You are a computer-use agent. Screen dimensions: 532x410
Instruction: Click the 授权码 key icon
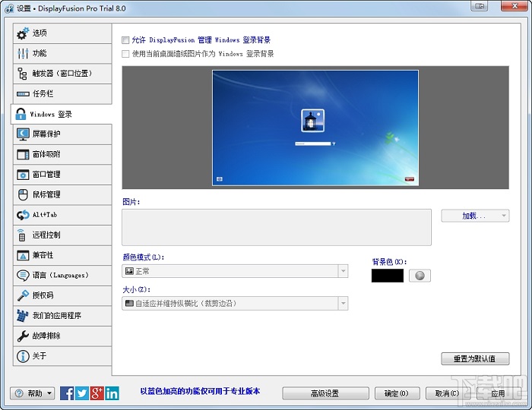click(x=23, y=295)
